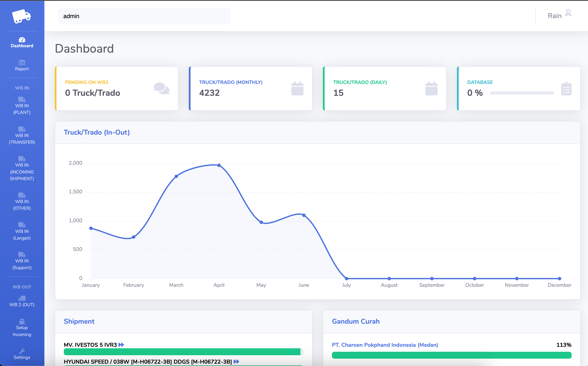Click the Database progress bar
This screenshot has height=366, width=588.
[522, 93]
